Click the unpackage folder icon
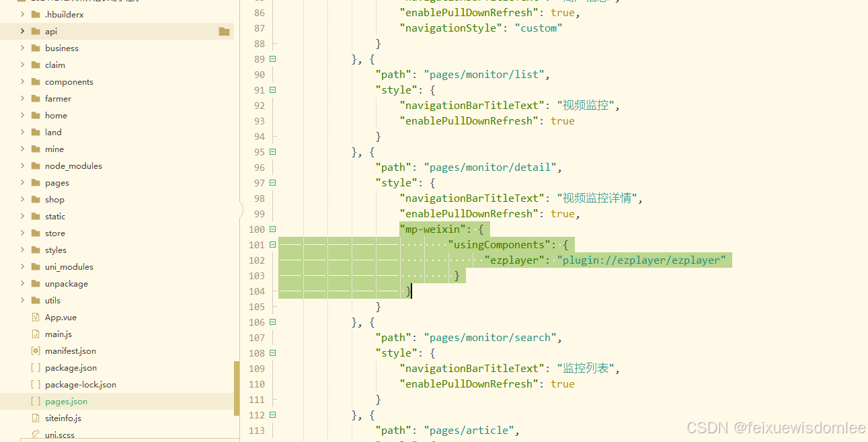Screen dimensions: 868x442 pos(36,283)
